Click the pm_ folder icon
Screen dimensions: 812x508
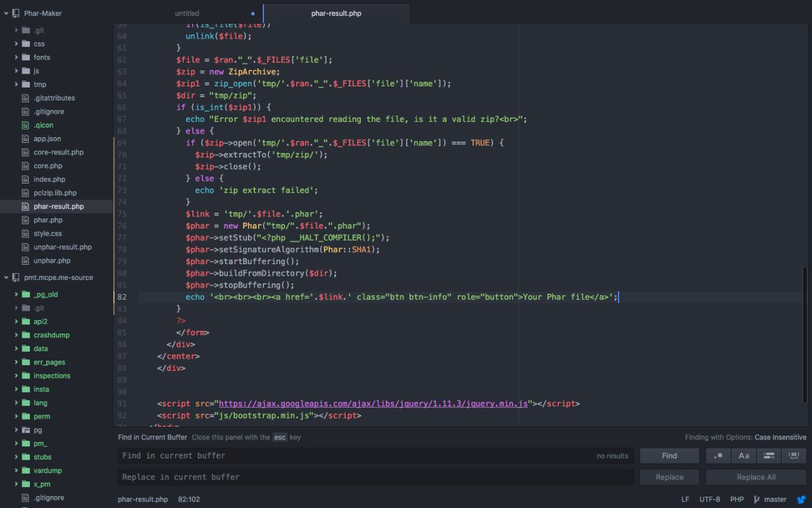pos(26,443)
